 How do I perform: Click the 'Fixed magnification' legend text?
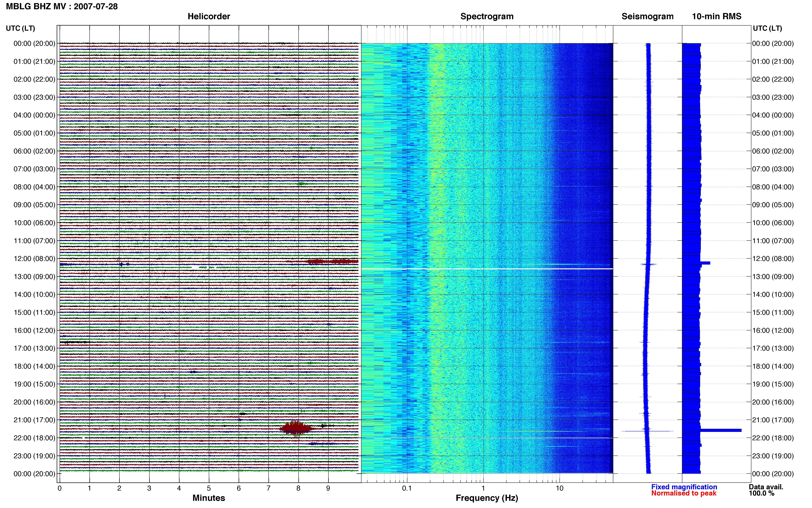coord(684,487)
